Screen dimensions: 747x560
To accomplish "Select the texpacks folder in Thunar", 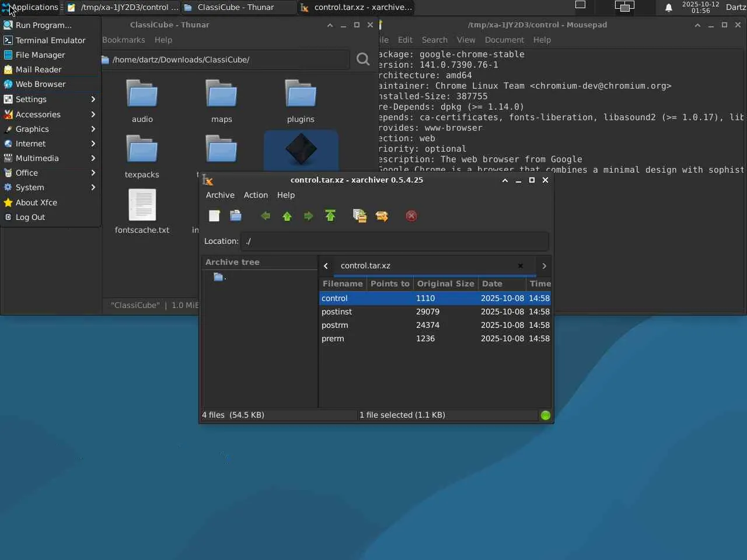I will [x=142, y=156].
